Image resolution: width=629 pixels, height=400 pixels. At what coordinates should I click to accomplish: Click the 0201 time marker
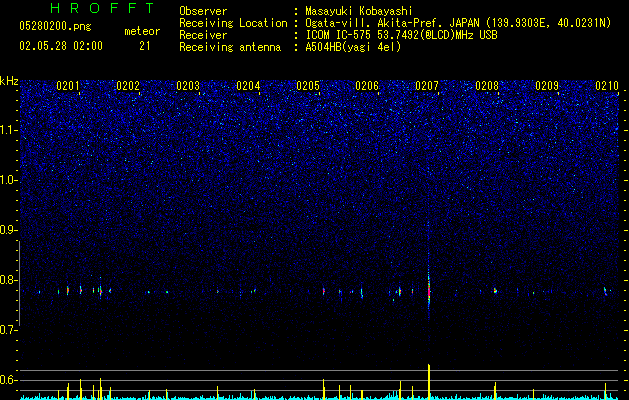tap(67, 86)
